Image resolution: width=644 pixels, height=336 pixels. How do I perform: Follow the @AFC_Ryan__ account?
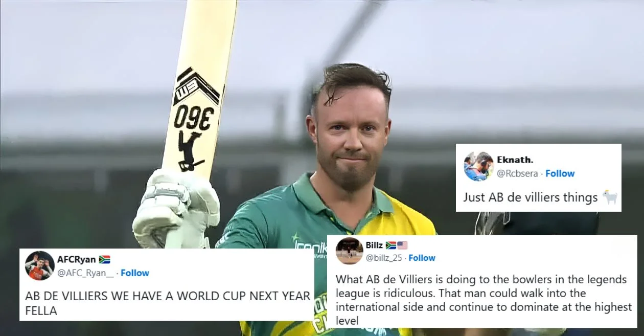point(135,273)
